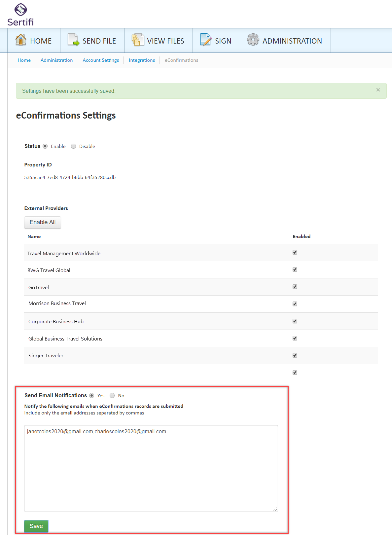Toggle the unnamed last provider checkbox
Image resolution: width=392 pixels, height=535 pixels.
click(x=295, y=373)
